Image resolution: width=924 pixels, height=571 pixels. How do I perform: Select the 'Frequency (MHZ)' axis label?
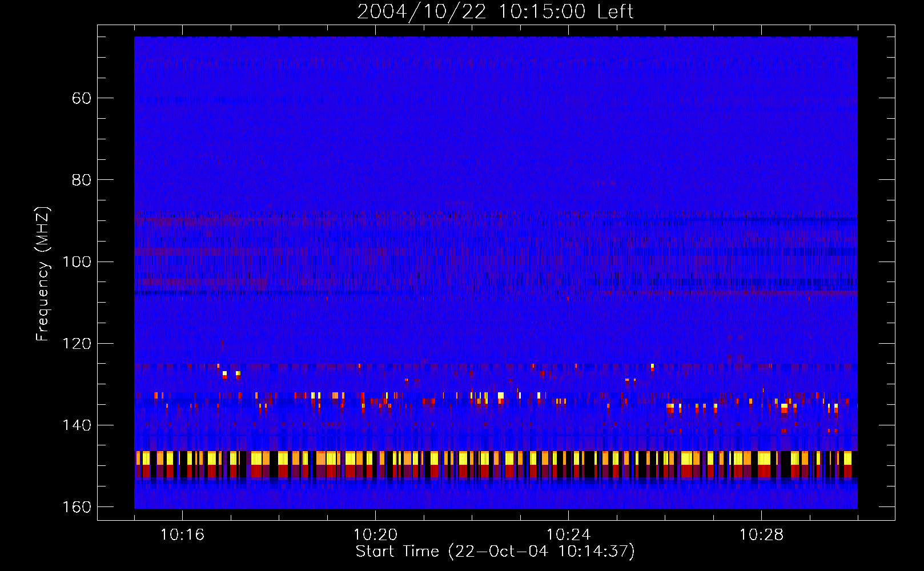click(43, 274)
